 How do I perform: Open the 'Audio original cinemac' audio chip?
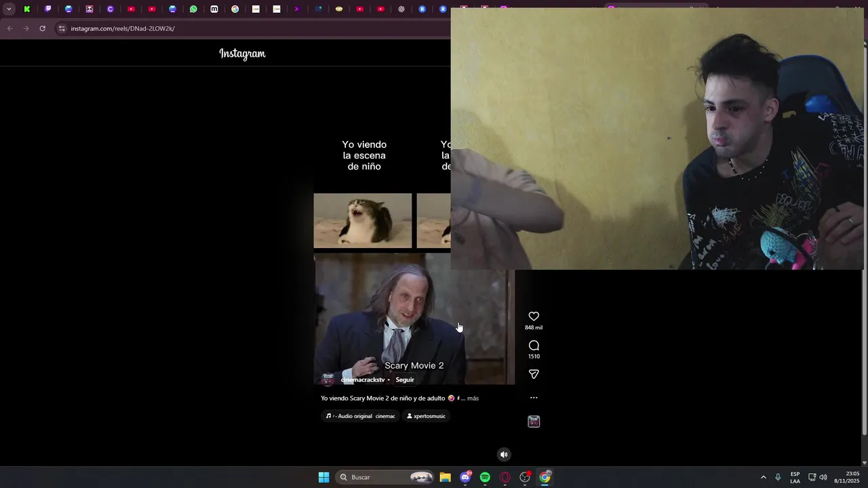coord(360,416)
